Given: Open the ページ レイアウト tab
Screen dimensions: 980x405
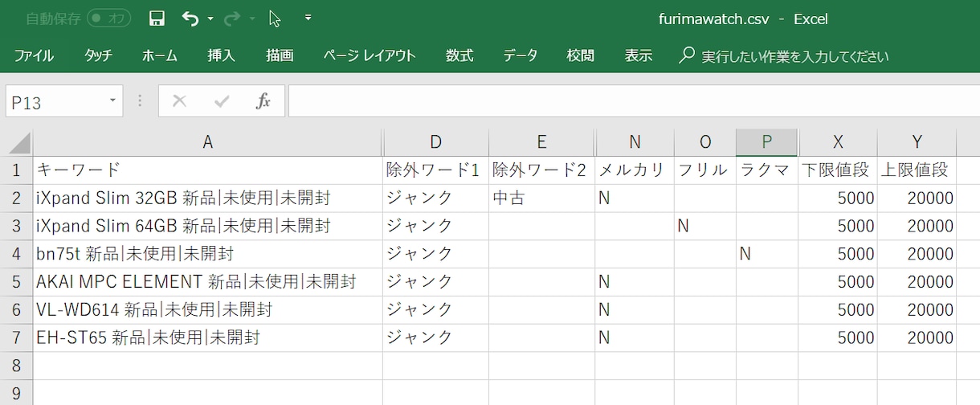Looking at the screenshot, I should 370,55.
